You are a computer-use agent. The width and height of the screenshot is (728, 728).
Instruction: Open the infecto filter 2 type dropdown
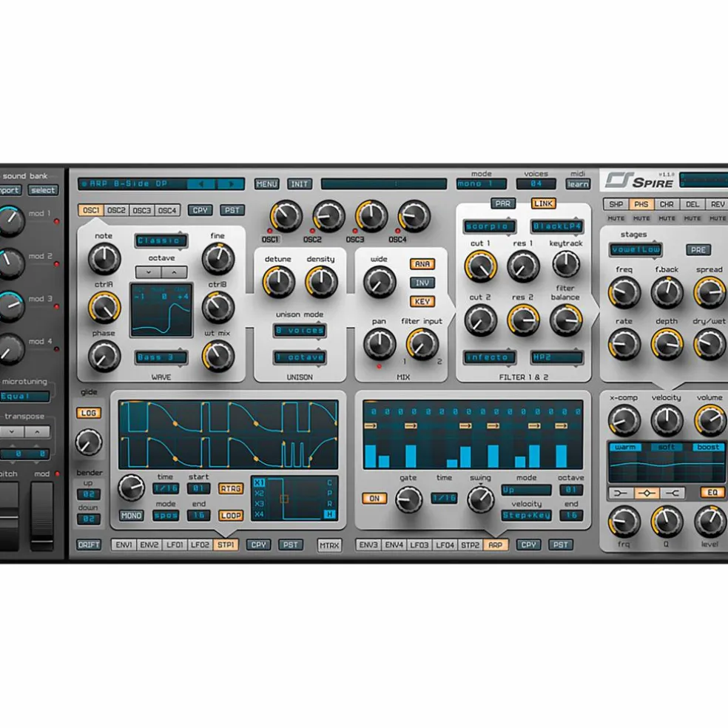click(x=489, y=357)
